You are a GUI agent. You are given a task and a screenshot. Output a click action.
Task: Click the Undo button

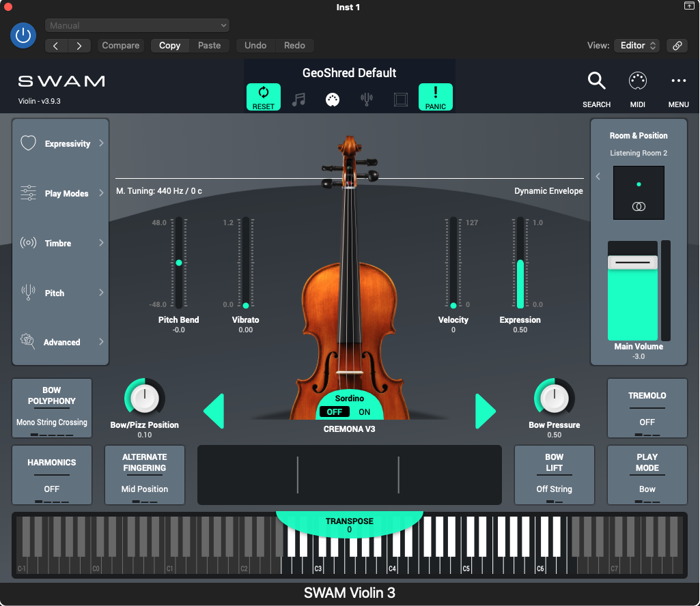(x=255, y=46)
